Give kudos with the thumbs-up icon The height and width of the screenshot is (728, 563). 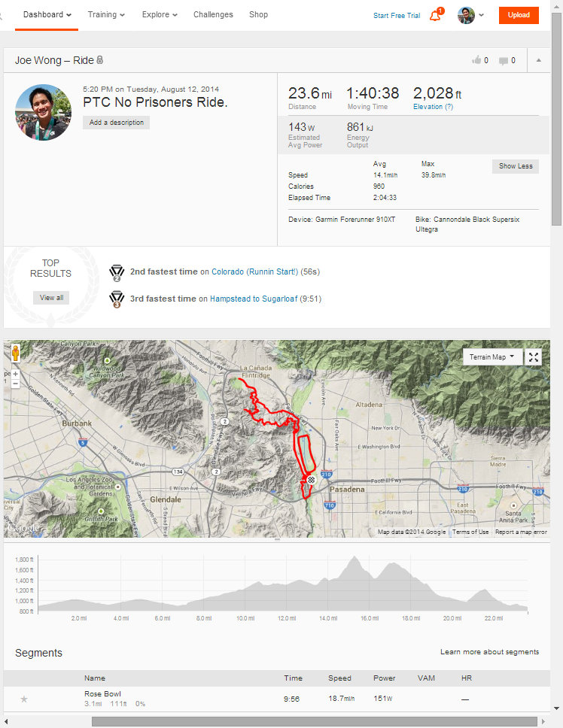476,60
